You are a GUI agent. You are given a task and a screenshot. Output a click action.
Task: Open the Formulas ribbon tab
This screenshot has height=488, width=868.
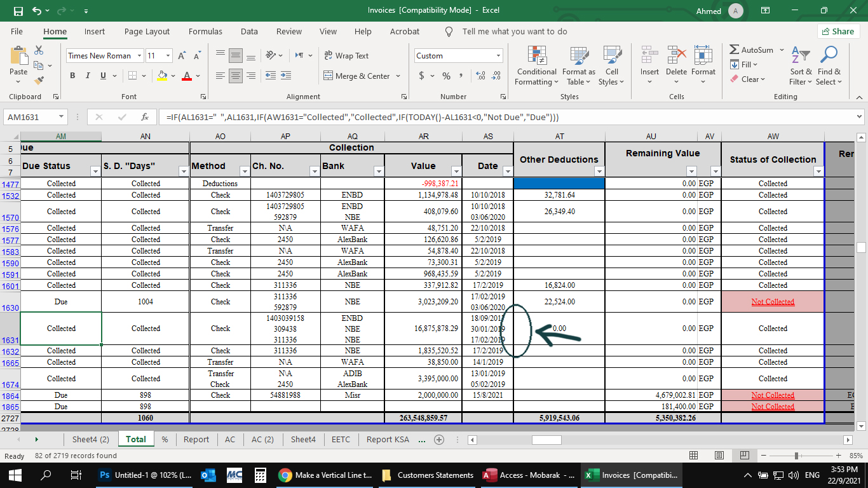[205, 31]
